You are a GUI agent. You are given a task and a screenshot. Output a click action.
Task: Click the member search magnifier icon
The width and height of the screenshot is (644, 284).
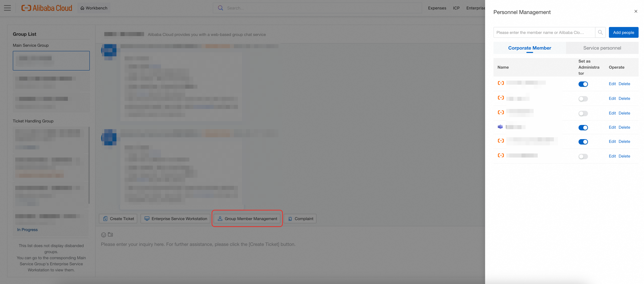(x=600, y=33)
